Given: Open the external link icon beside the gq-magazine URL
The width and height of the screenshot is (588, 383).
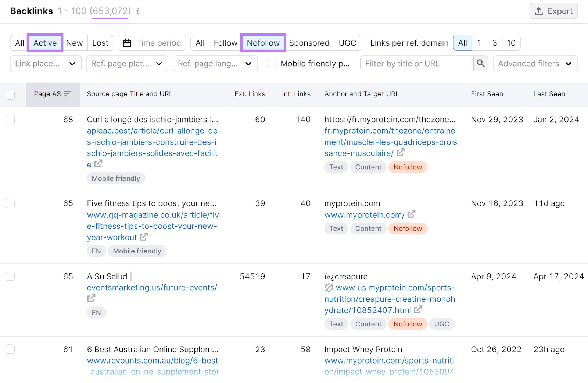Looking at the screenshot, I should (x=144, y=237).
